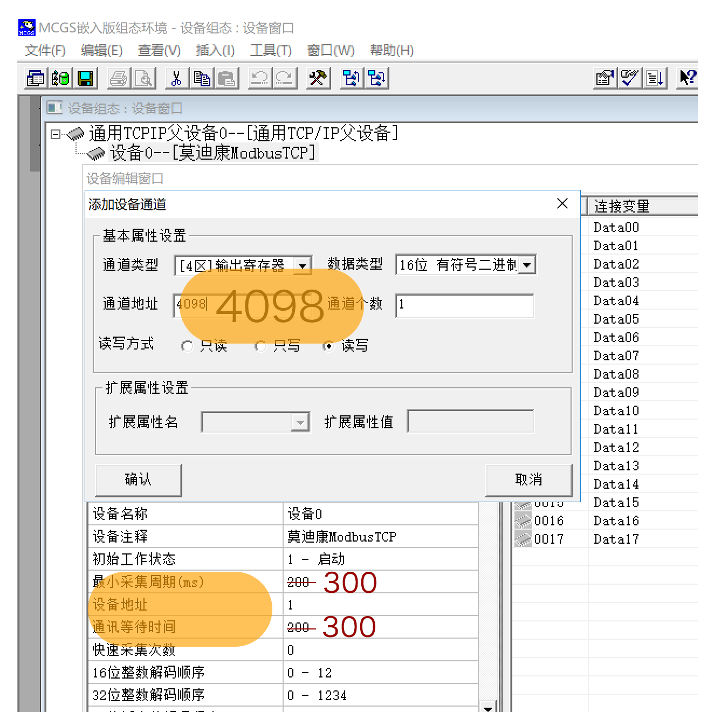Image resolution: width=728 pixels, height=712 pixels.
Task: Click the context-sensitive help arrow icon
Action: click(x=686, y=78)
